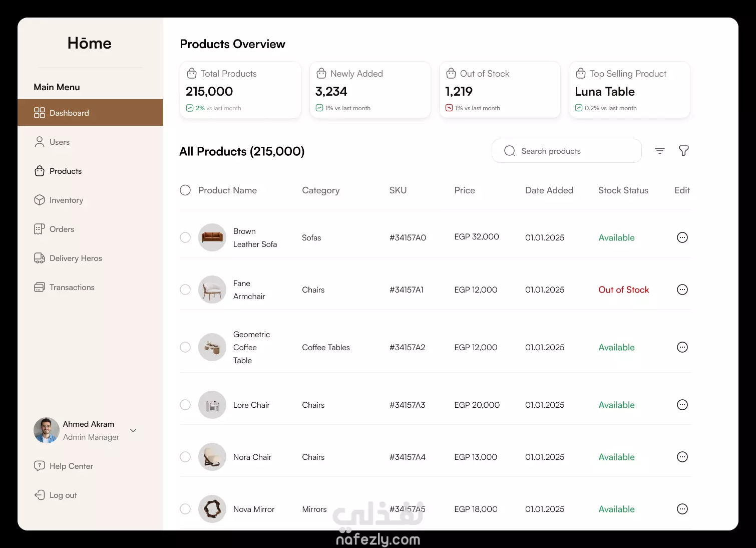
Task: Click the sort lines icon beside search
Action: (x=660, y=151)
